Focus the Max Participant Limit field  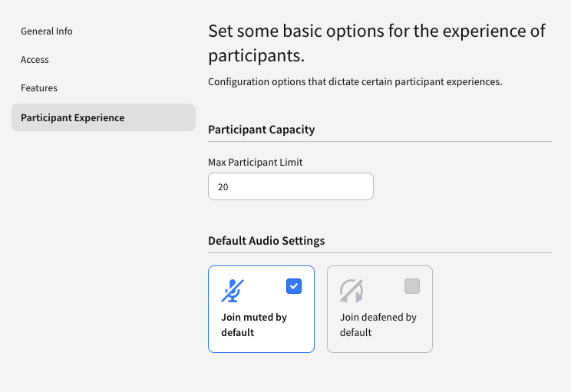(x=291, y=186)
